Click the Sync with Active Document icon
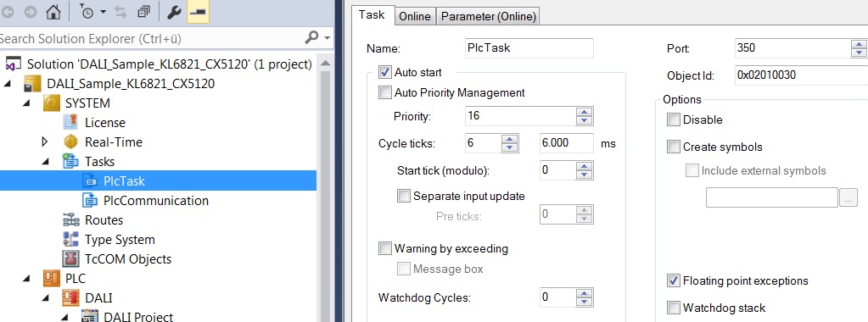This screenshot has height=322, width=868. click(121, 12)
